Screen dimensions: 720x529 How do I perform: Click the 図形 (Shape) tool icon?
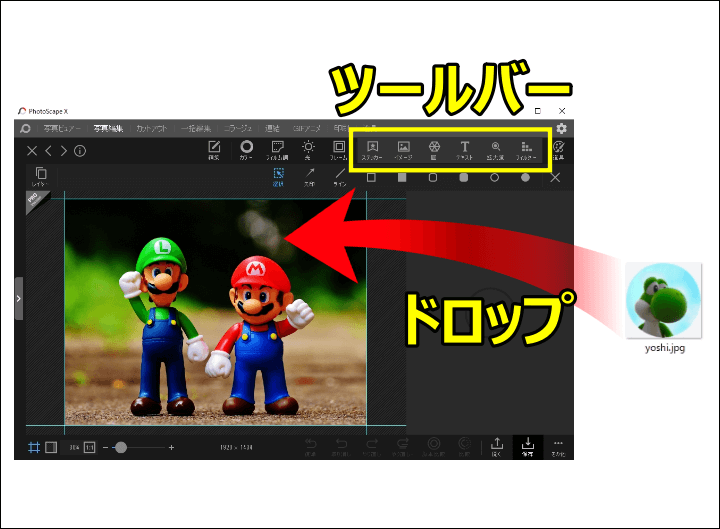(434, 150)
